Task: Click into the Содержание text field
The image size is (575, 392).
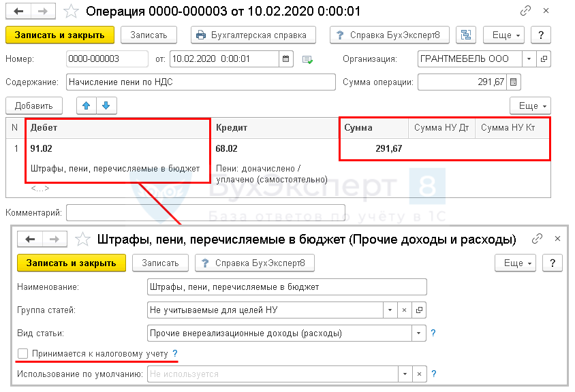Action: tap(200, 82)
